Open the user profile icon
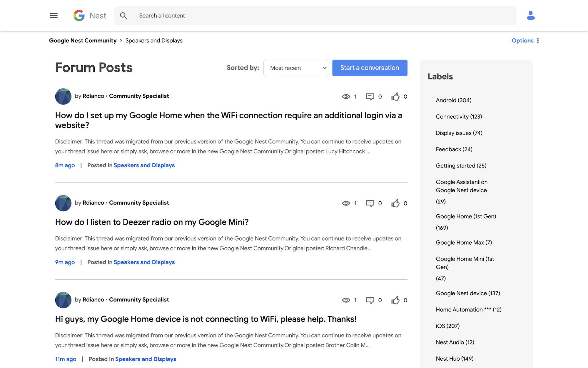This screenshot has width=588, height=368. [531, 16]
